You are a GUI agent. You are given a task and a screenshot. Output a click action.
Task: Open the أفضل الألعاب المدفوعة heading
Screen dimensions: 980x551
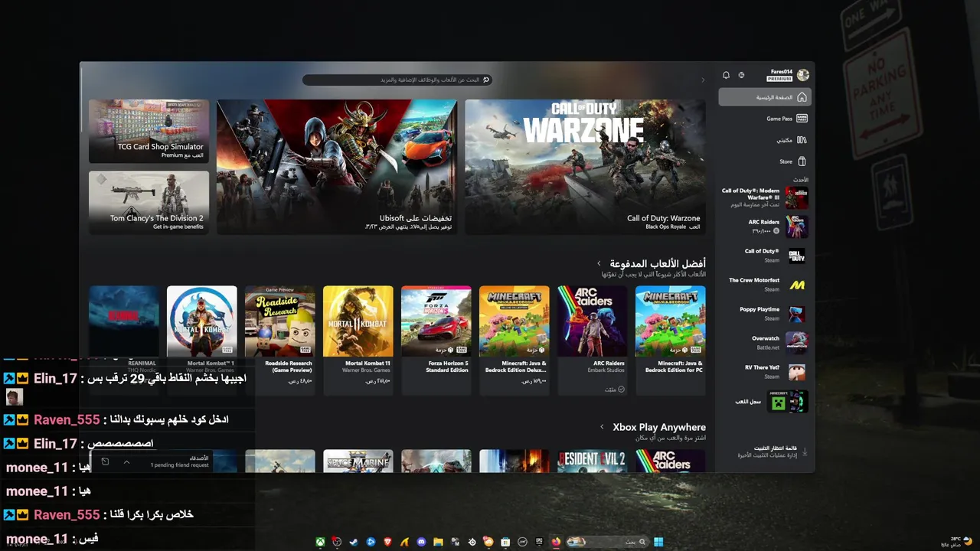pos(658,263)
